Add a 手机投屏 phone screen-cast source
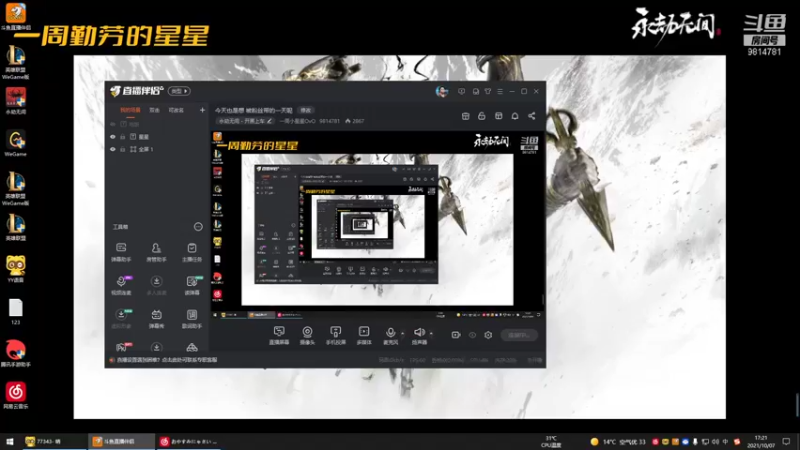This screenshot has width=800, height=450. point(335,335)
